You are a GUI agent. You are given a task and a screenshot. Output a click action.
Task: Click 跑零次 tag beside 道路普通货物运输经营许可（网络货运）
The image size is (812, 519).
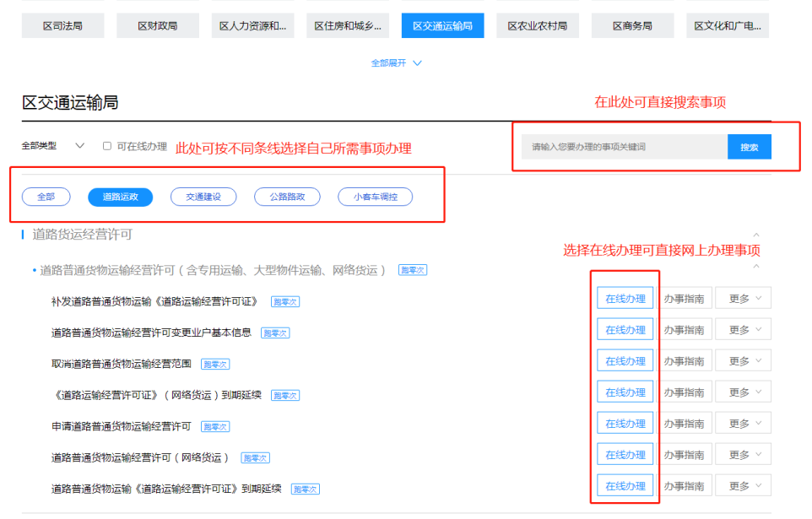pyautogui.click(x=255, y=458)
